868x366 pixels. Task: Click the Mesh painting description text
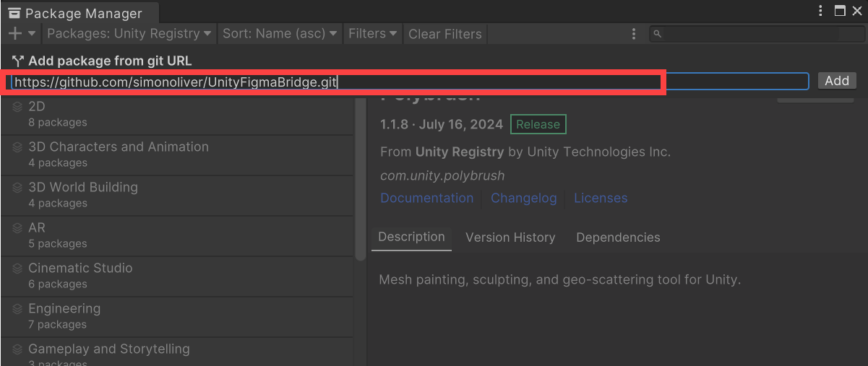click(560, 279)
